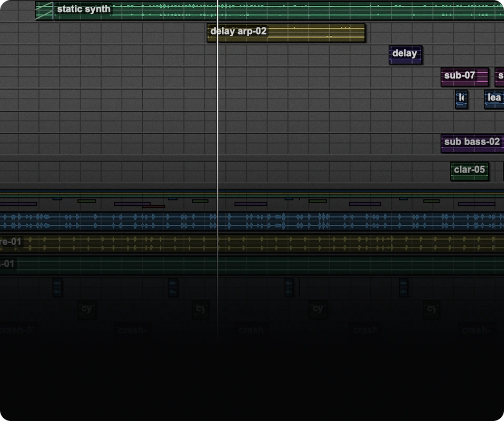
Task: Select the dark green clip labeled "-01"
Action: 252,266
